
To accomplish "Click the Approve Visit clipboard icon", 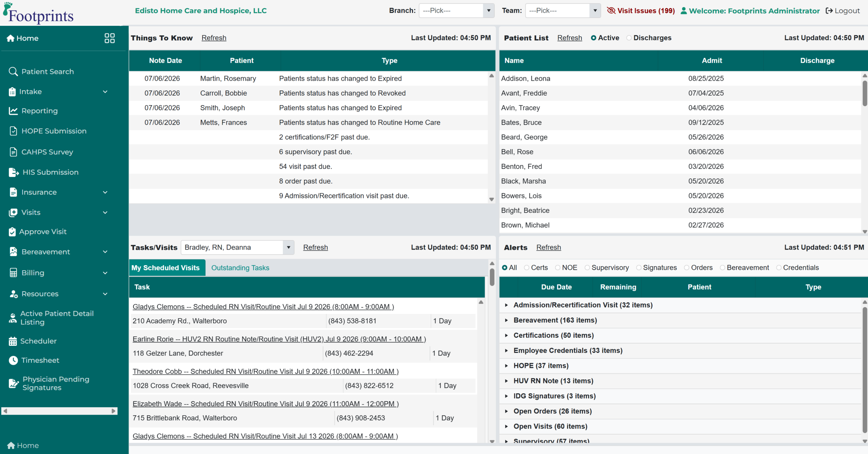I will point(12,232).
